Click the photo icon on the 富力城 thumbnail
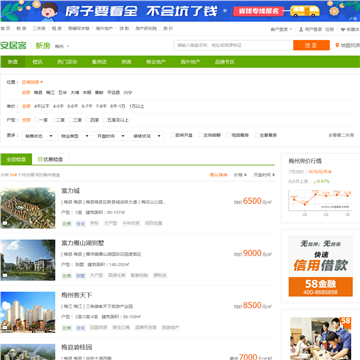Screen dimensions: 360x360 click(5, 223)
